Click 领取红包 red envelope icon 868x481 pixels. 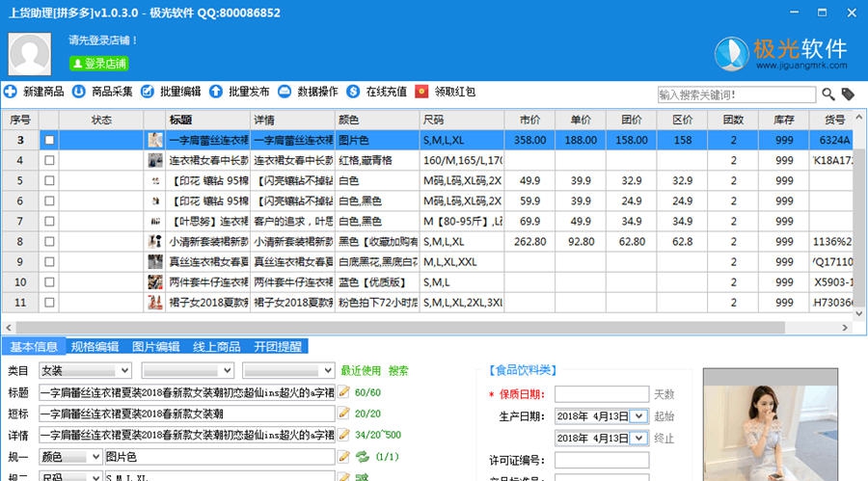[x=421, y=92]
